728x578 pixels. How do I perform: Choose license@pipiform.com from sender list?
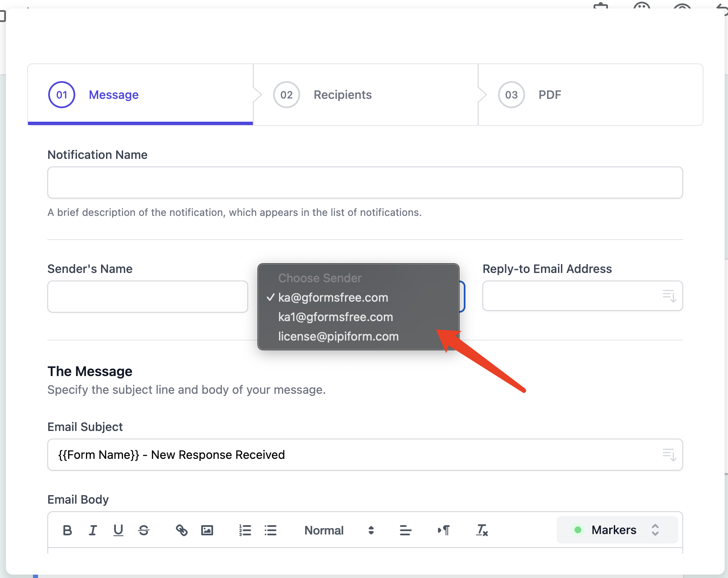[x=338, y=336]
